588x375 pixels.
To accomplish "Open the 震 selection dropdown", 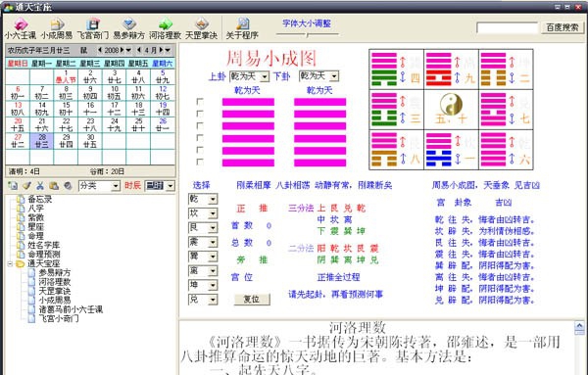I will [x=213, y=242].
